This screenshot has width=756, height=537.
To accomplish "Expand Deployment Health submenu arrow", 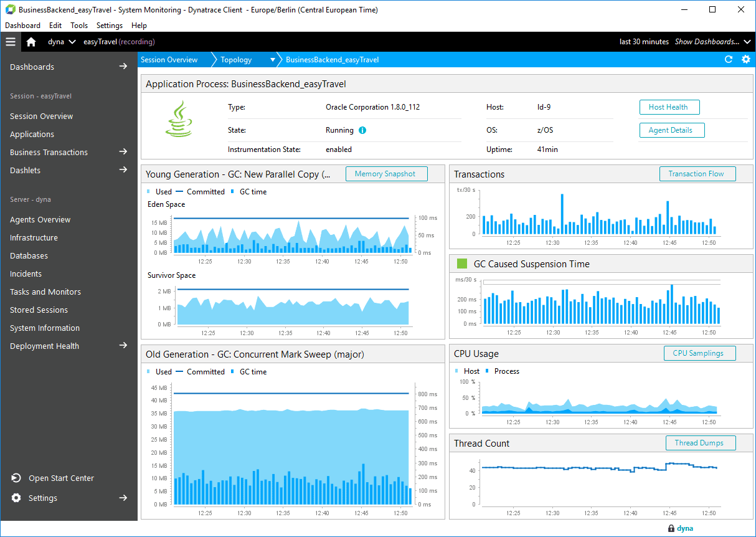I will (x=123, y=346).
